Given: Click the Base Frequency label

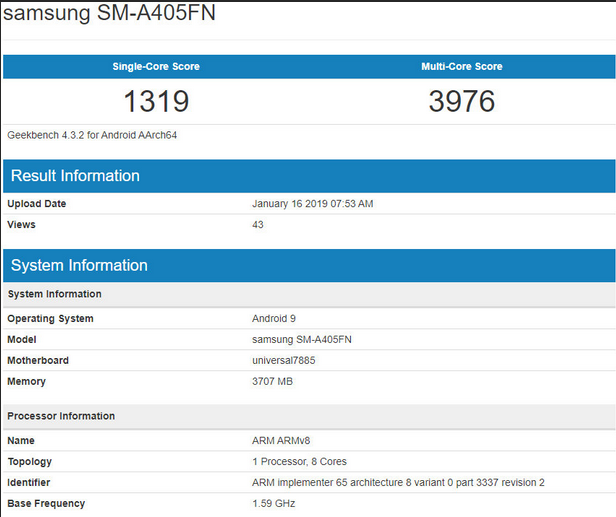Looking at the screenshot, I should pos(46,504).
